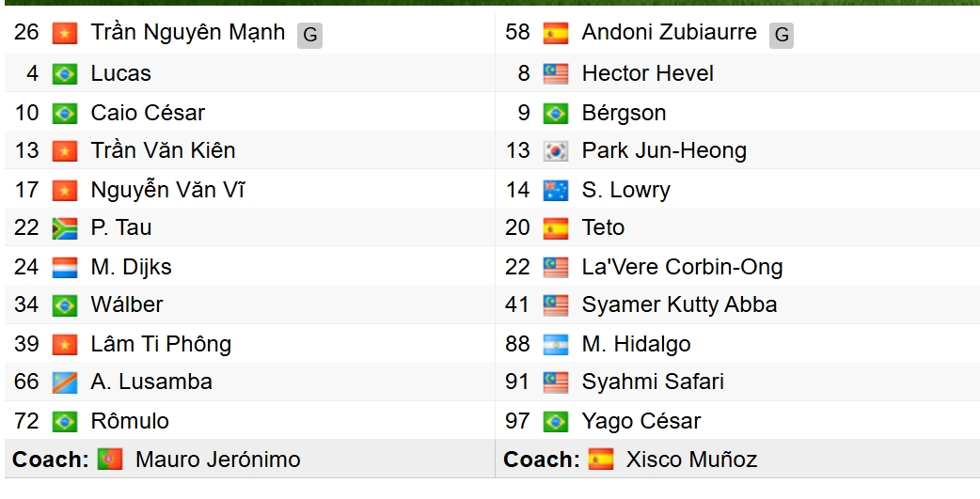Select player La'Vere Corbin-Ong

[682, 267]
